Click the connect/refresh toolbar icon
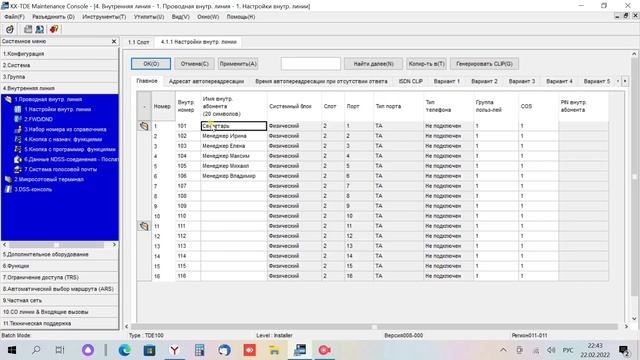Viewport: 640px width, 360px height. coord(10,29)
